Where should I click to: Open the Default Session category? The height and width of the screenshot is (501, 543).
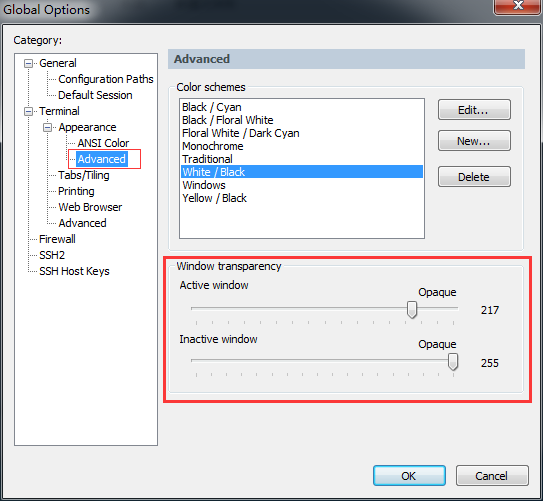point(95,95)
